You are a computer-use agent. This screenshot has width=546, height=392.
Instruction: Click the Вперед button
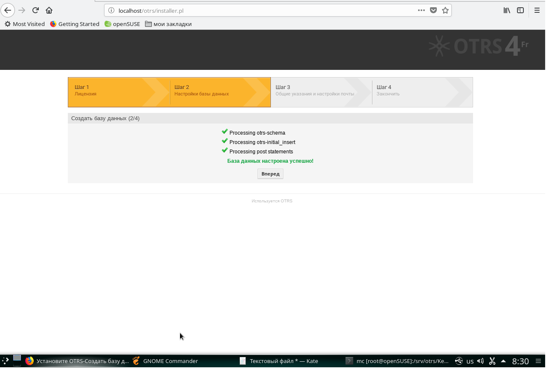pos(270,174)
